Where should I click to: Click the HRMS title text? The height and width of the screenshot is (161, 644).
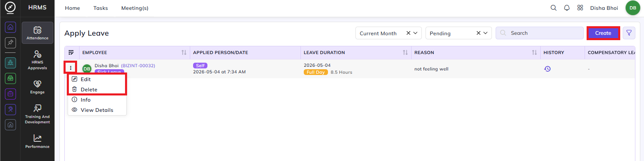coord(37,7)
